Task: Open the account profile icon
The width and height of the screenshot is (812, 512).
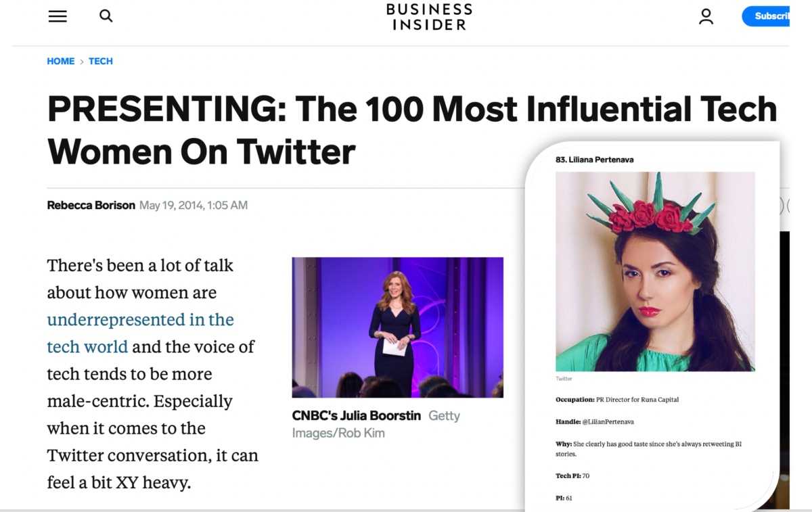Action: pos(706,16)
